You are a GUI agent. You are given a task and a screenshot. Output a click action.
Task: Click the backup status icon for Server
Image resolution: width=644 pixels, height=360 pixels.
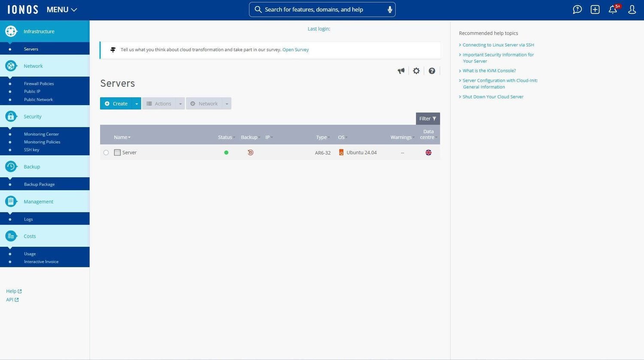click(250, 152)
